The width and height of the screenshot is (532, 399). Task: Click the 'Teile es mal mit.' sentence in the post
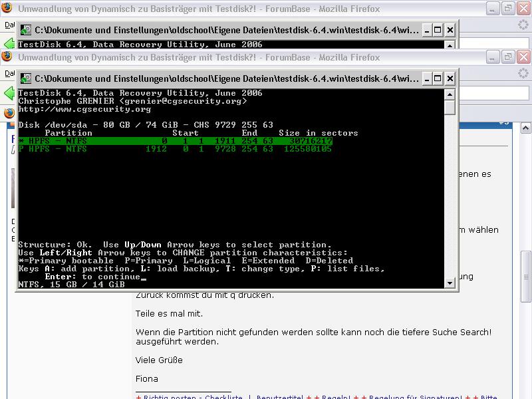pyautogui.click(x=169, y=313)
